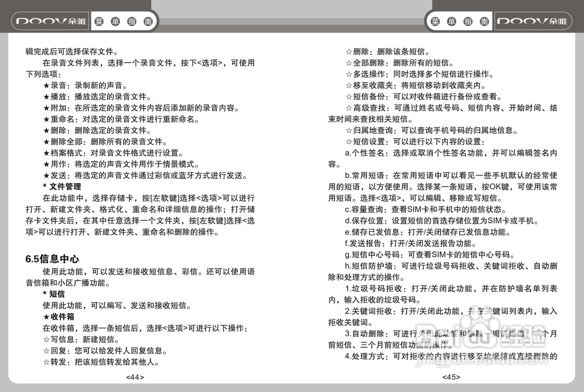Click the f.发送报告 item
The image size is (584, 392).
point(411,244)
